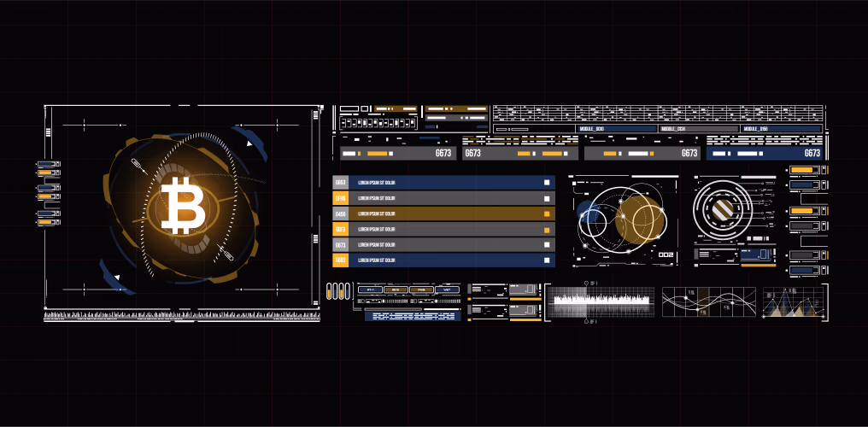This screenshot has height=427, width=868.
Task: Click the wavy line graph panel
Action: click(708, 302)
